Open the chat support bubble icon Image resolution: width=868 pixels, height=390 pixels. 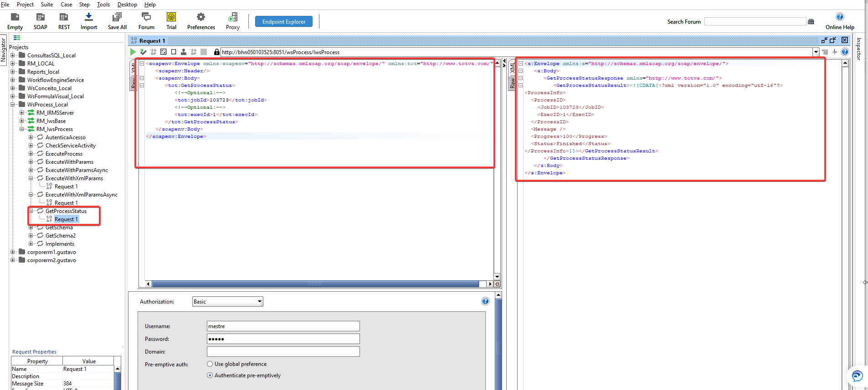857,376
